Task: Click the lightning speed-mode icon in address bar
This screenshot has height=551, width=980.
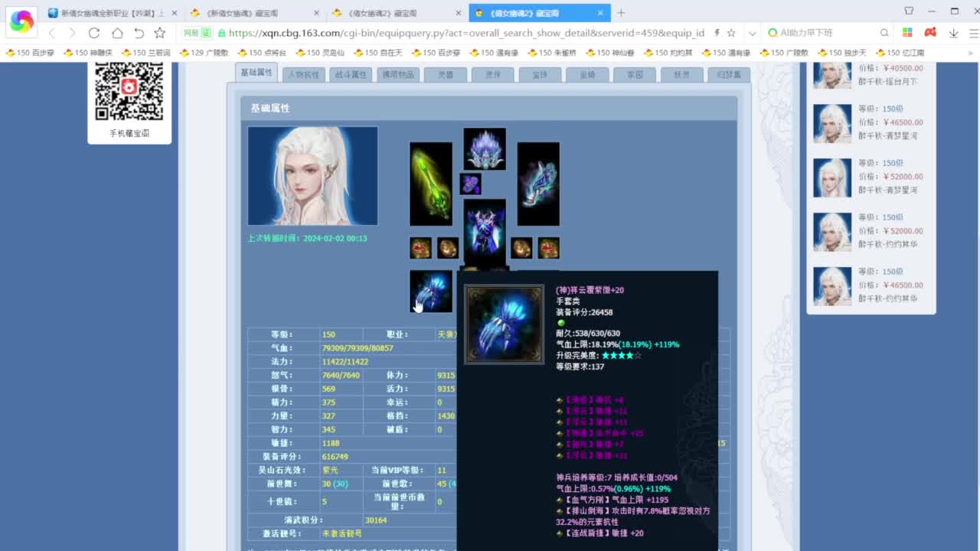Action: 717,33
